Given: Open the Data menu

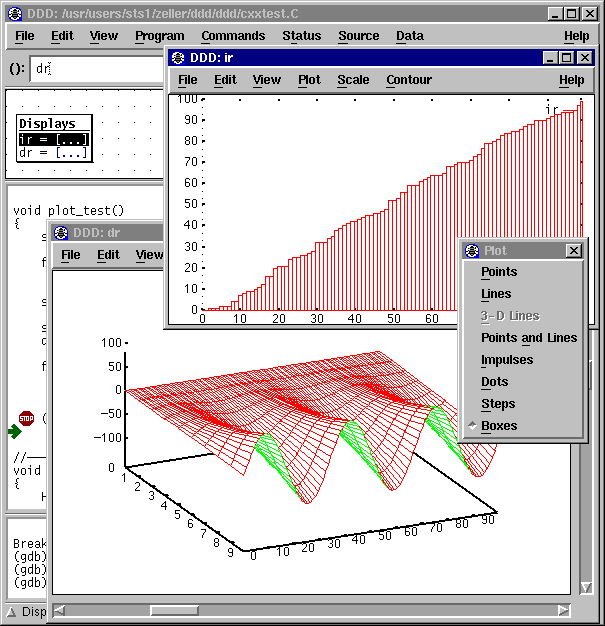Looking at the screenshot, I should [410, 36].
